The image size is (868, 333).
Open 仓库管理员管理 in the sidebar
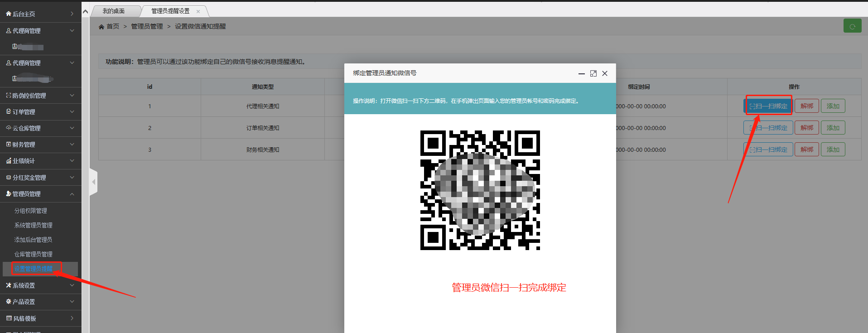tap(34, 254)
